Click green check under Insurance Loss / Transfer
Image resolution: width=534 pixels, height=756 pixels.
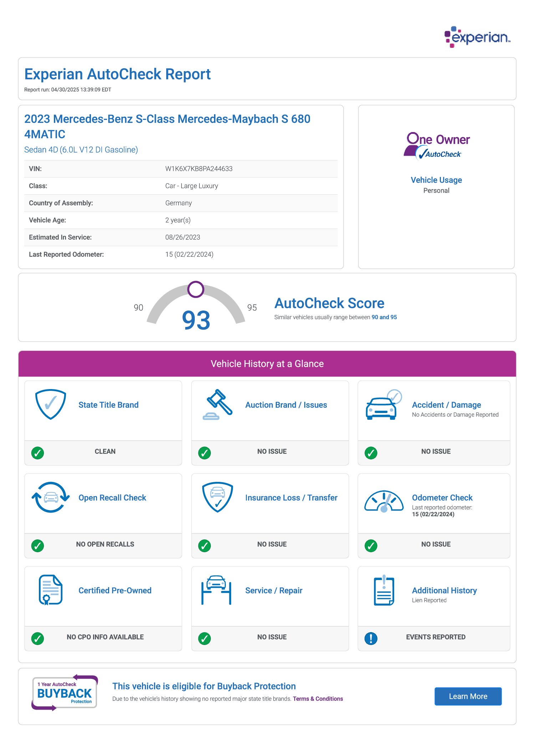[x=204, y=545]
